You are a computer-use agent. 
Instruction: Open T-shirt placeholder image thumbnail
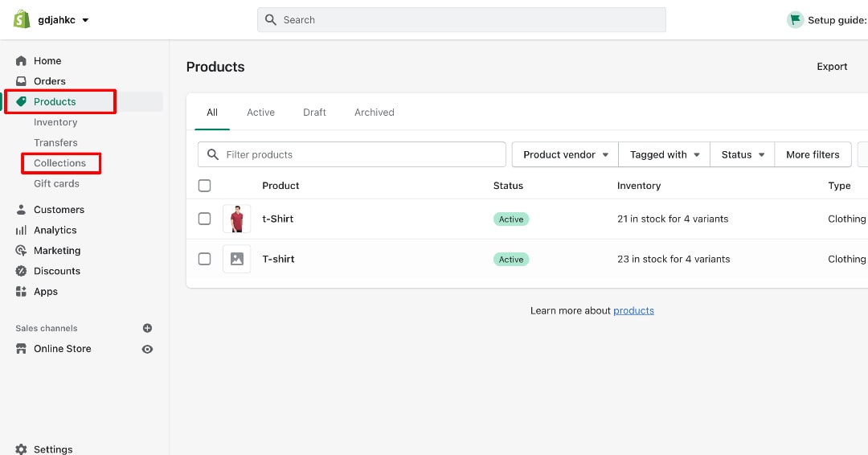pyautogui.click(x=237, y=259)
